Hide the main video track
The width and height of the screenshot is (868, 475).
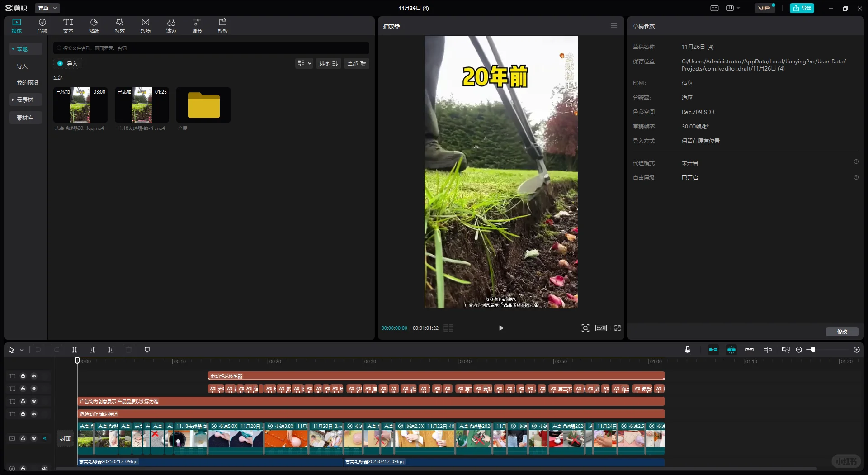[34, 438]
